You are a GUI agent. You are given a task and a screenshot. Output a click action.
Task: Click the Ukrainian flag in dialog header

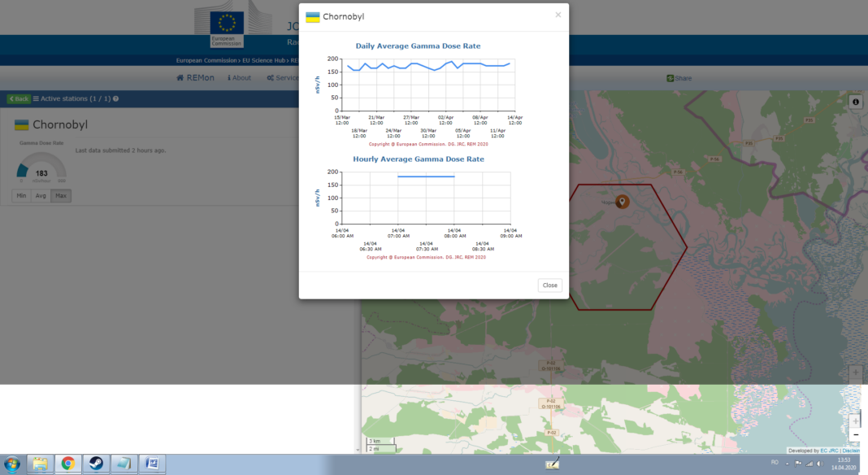point(313,17)
